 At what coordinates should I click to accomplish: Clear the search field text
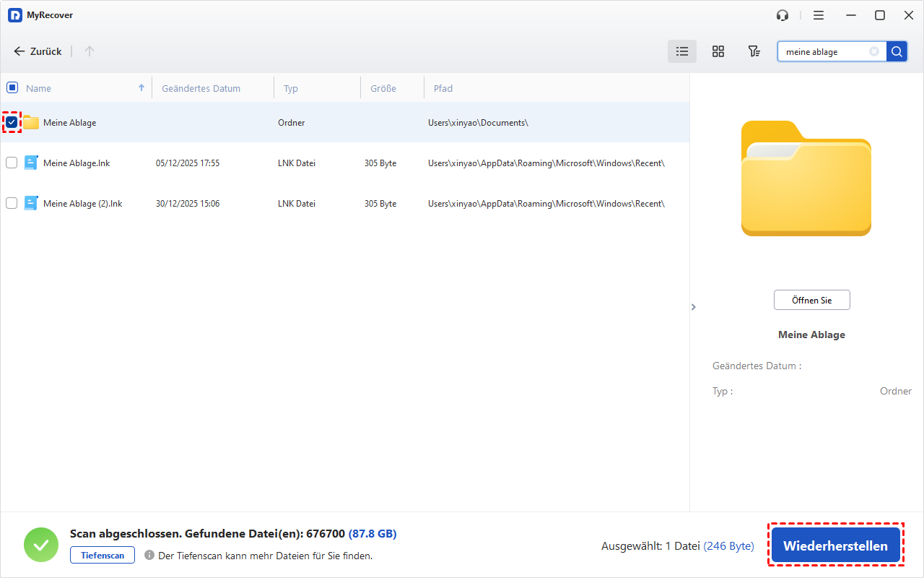(874, 51)
